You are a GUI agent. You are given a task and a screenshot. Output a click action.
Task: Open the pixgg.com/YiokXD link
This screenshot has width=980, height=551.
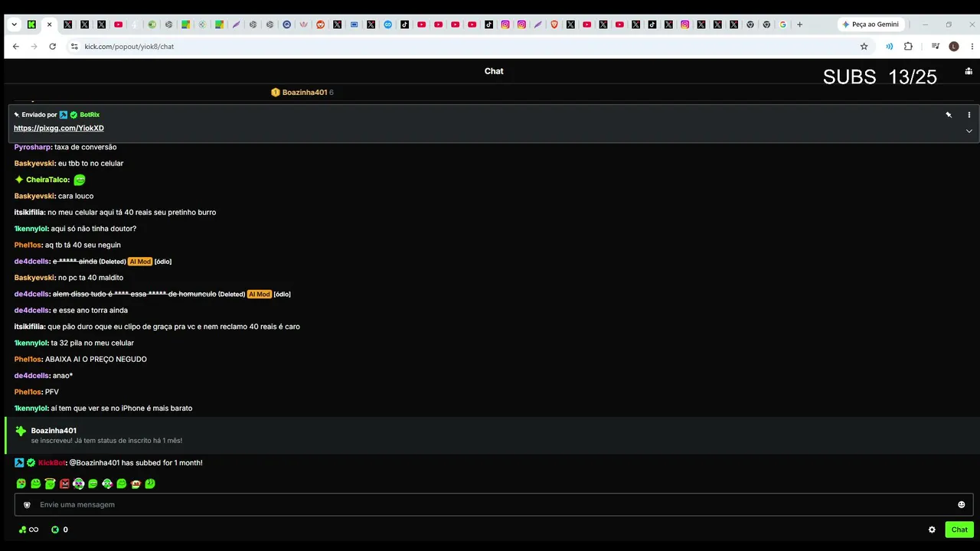pos(59,129)
